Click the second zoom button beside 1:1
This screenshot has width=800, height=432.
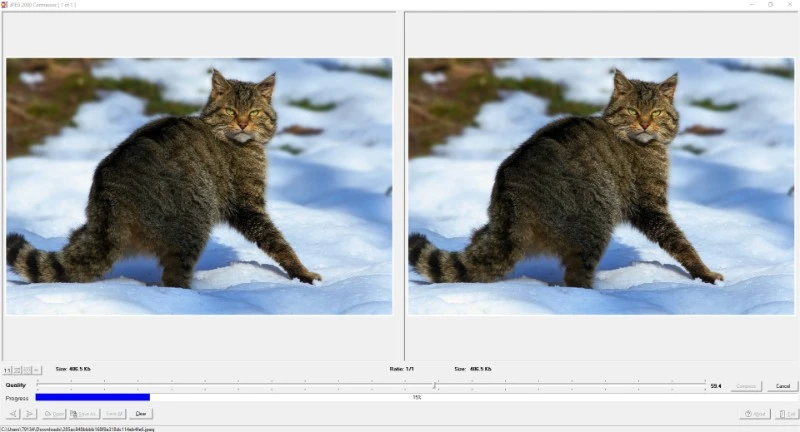(x=17, y=370)
